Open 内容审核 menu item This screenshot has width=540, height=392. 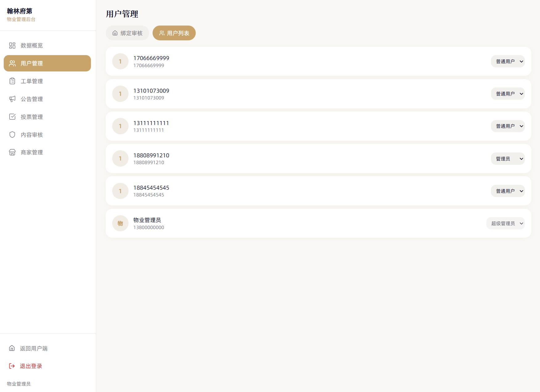tap(47, 135)
